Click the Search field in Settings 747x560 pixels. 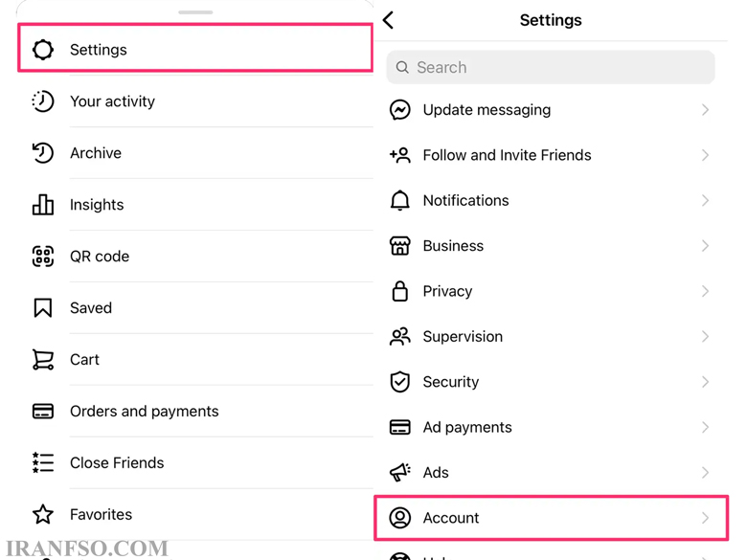[551, 67]
